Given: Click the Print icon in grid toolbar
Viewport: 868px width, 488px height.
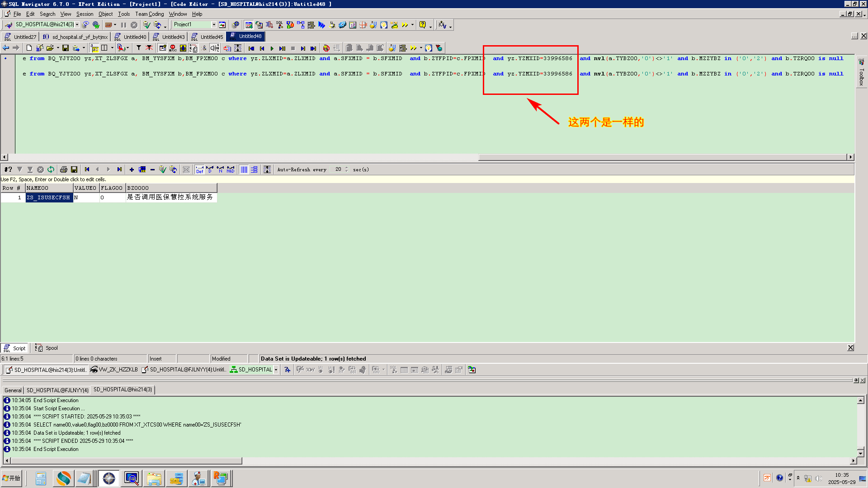Looking at the screenshot, I should point(64,170).
